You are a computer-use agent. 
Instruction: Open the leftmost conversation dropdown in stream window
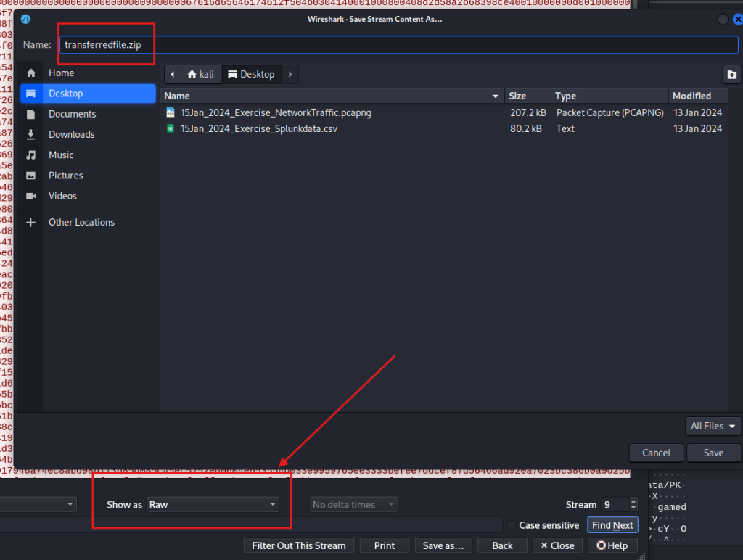pos(38,504)
